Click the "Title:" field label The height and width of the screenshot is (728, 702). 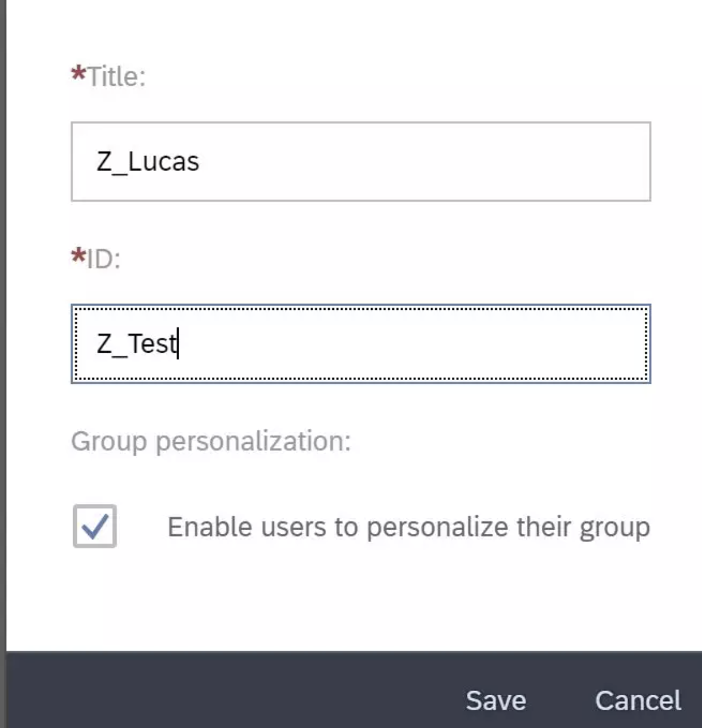coord(117,77)
